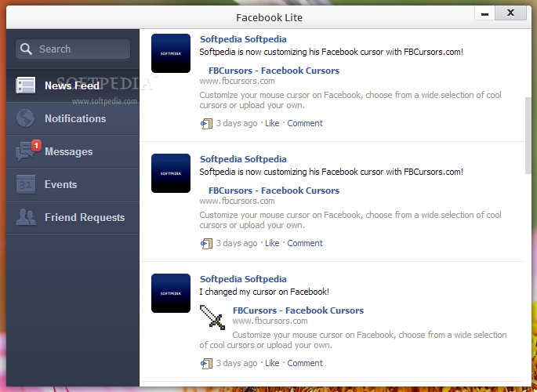Click the app icon beside second post's timestamp

(x=206, y=243)
